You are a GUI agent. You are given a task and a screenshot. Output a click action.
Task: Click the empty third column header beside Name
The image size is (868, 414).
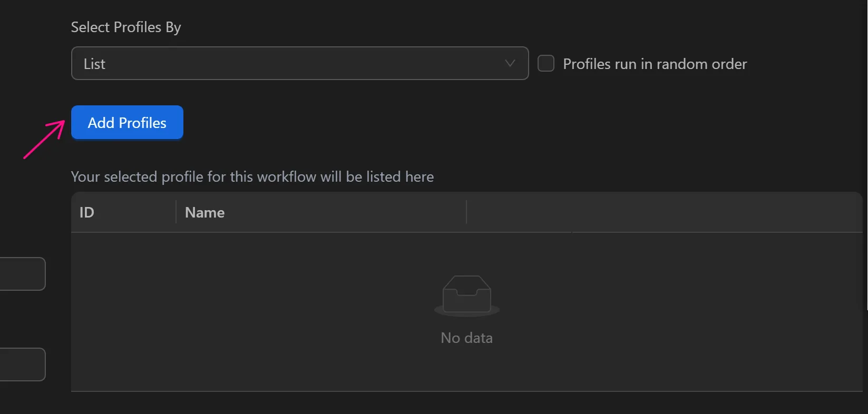tap(664, 212)
